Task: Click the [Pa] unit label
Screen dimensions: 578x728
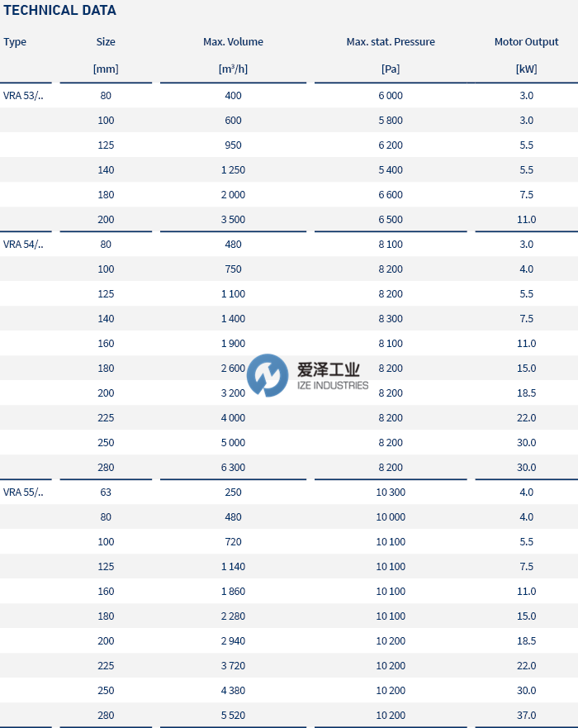Action: pos(391,69)
